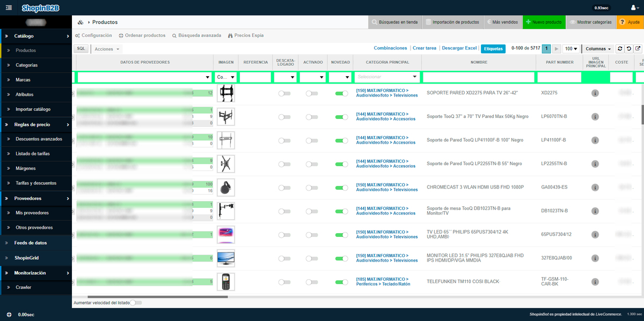Click info icon for DB1023TN-B row
The width and height of the screenshot is (644, 321).
click(595, 211)
